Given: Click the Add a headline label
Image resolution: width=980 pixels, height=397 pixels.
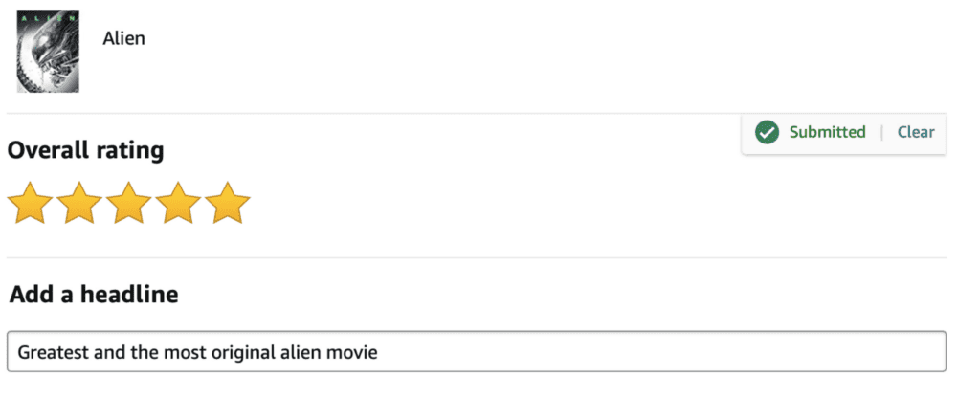Looking at the screenshot, I should (94, 295).
